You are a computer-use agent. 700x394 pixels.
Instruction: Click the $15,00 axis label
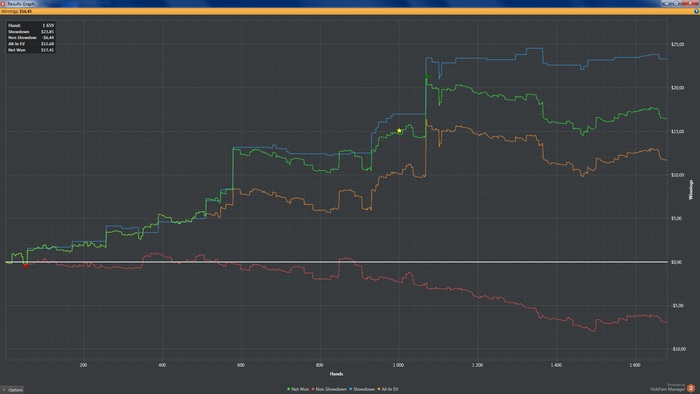point(677,132)
